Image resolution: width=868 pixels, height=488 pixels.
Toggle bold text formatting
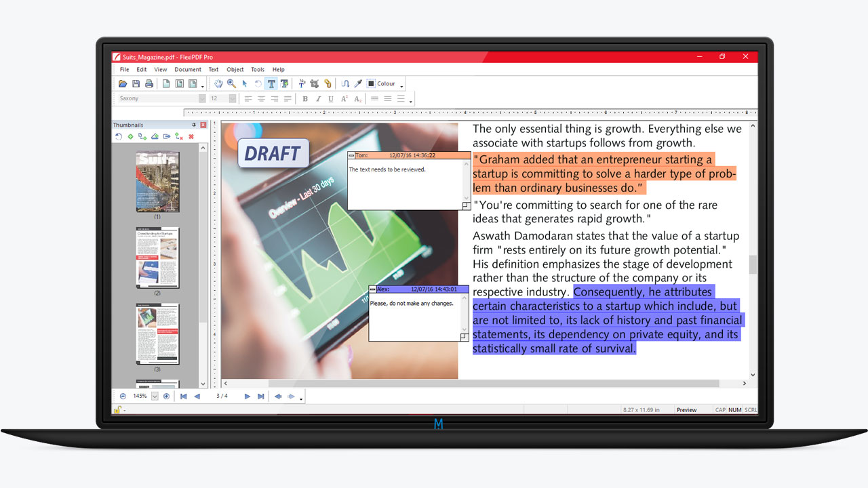point(305,99)
